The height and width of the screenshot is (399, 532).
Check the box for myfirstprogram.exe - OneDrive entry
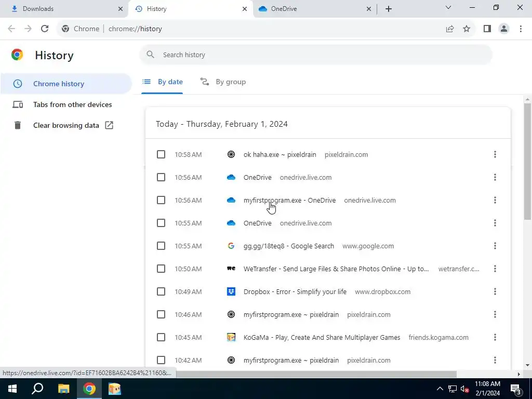[161, 200]
